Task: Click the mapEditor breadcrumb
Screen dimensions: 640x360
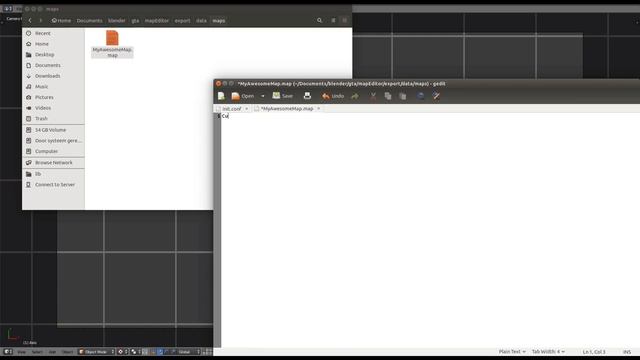Action: [x=157, y=20]
